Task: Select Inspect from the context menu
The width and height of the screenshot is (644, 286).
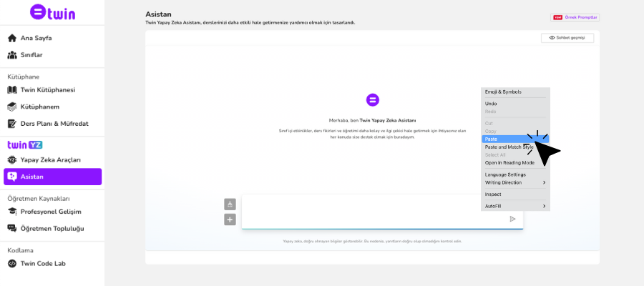Action: coord(493,194)
